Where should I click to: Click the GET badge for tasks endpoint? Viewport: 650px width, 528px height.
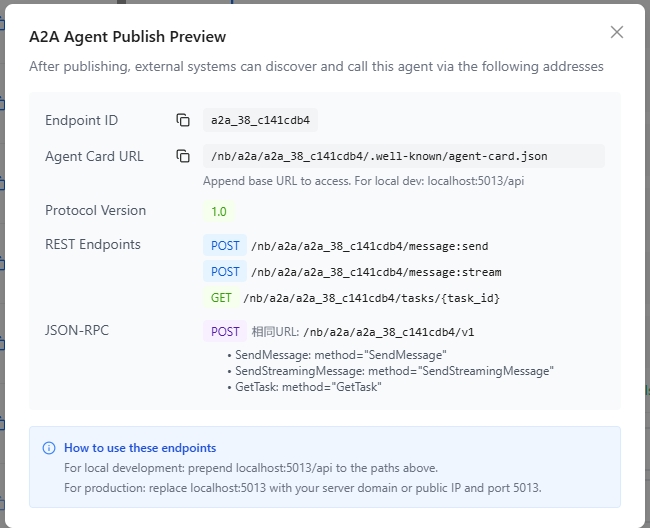[221, 298]
